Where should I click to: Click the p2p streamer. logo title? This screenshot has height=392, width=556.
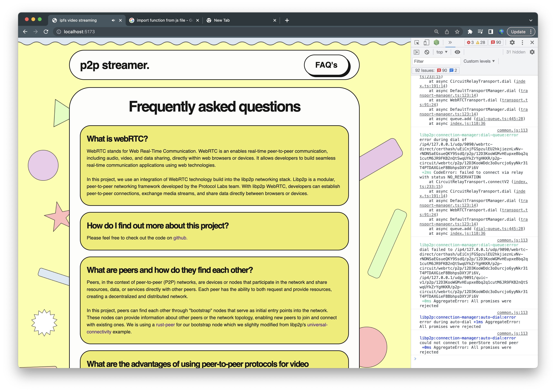[x=115, y=65]
